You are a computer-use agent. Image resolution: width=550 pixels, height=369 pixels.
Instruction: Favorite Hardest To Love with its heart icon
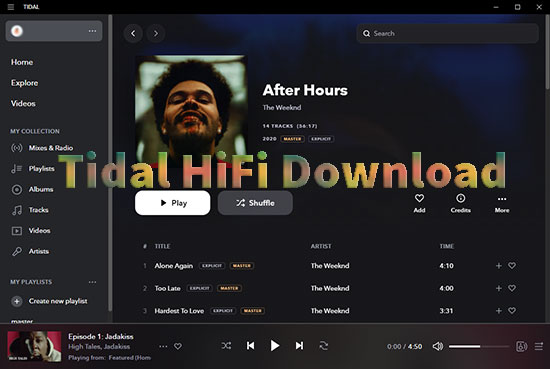[512, 310]
